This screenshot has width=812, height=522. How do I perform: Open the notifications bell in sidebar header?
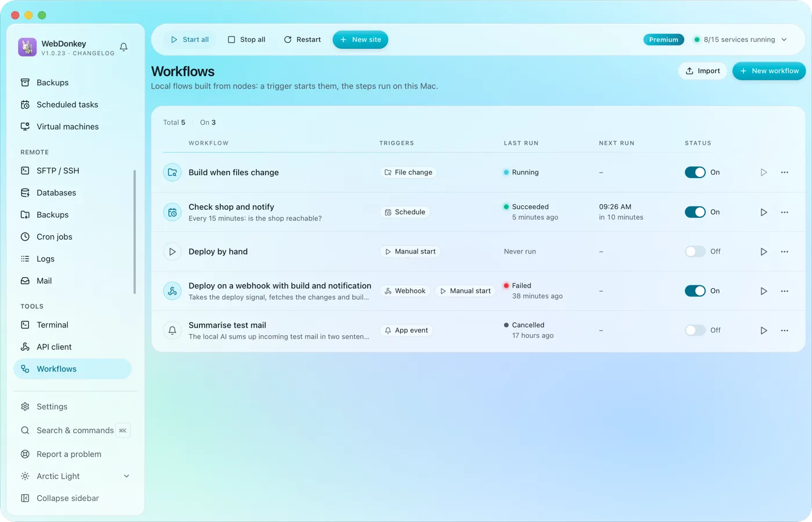[x=124, y=47]
